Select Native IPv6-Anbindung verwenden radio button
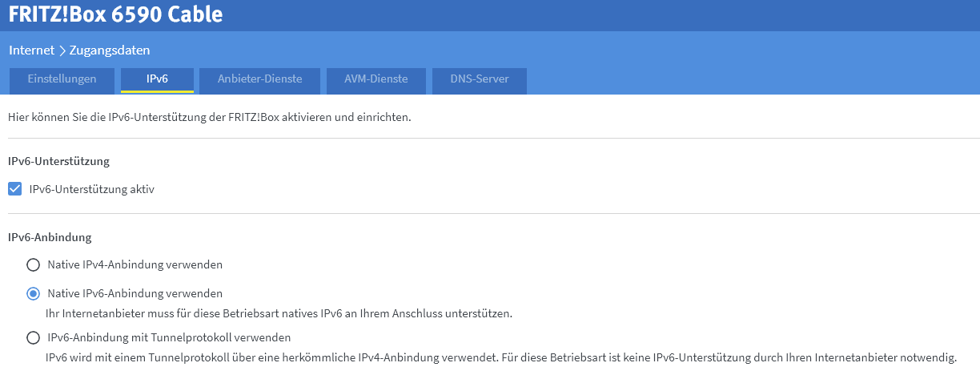 [33, 293]
